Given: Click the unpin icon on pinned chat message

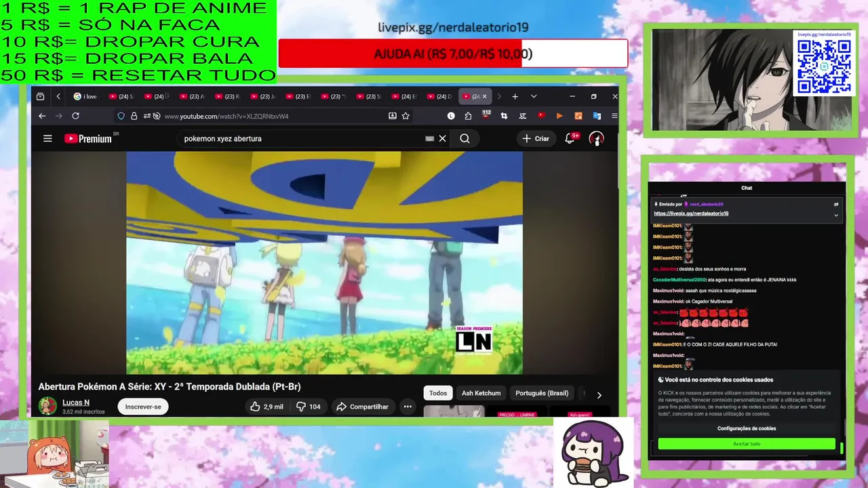Looking at the screenshot, I should pyautogui.click(x=836, y=204).
